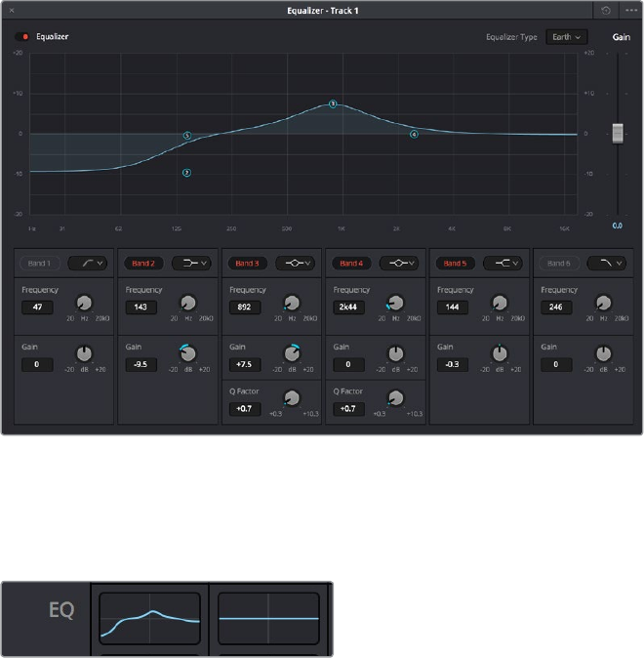Toggle Band 3 off

[247, 264]
